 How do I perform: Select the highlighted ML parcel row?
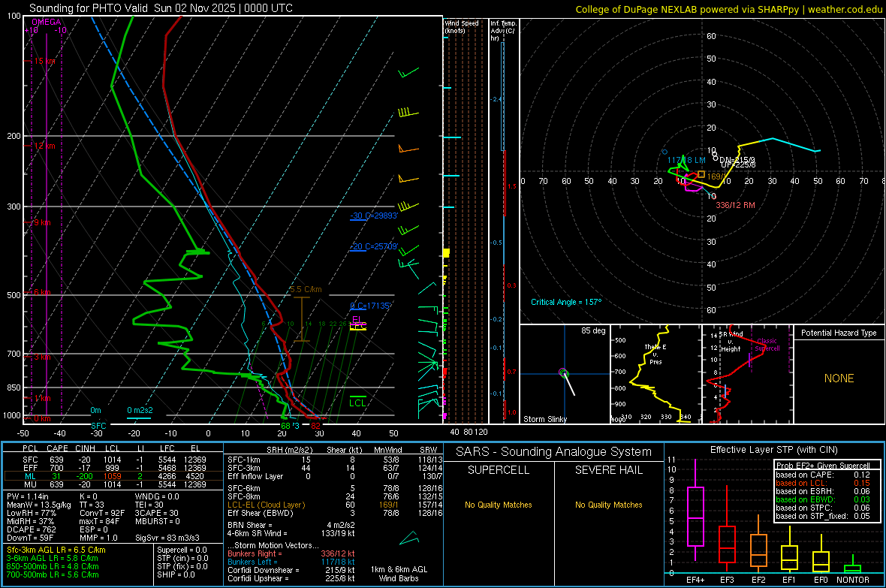click(x=113, y=476)
